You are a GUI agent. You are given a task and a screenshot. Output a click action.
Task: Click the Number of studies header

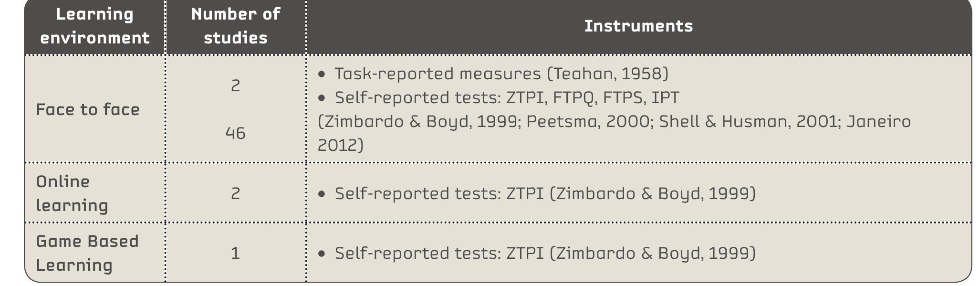pyautogui.click(x=236, y=26)
